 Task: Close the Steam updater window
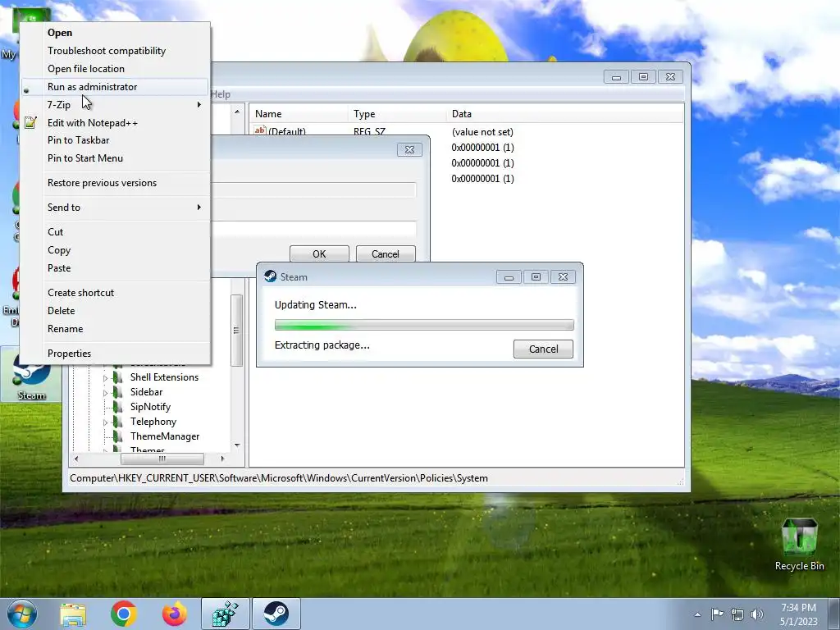(x=563, y=277)
